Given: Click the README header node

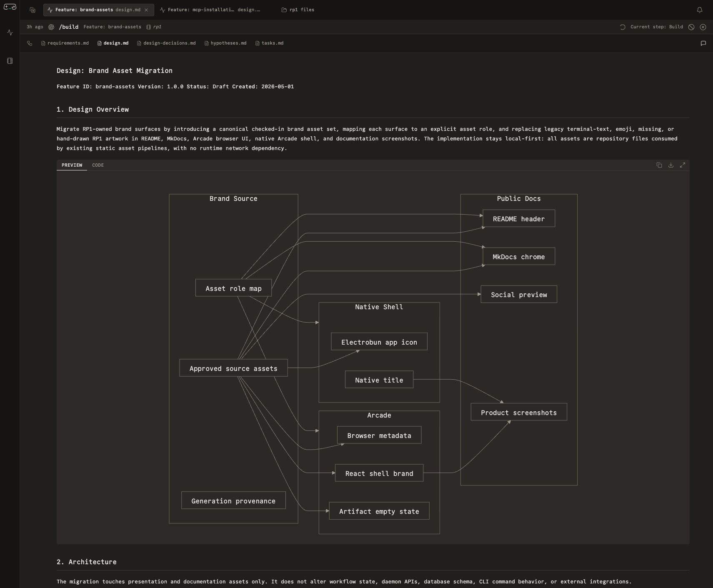Looking at the screenshot, I should point(519,219).
